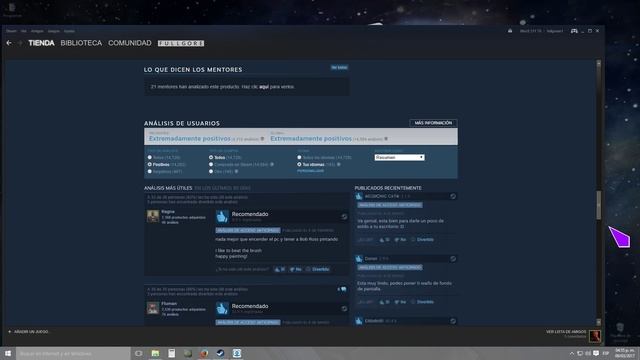Image resolution: width=640 pixels, height=360 pixels.
Task: Select Negativos review type radio
Action: (x=149, y=171)
